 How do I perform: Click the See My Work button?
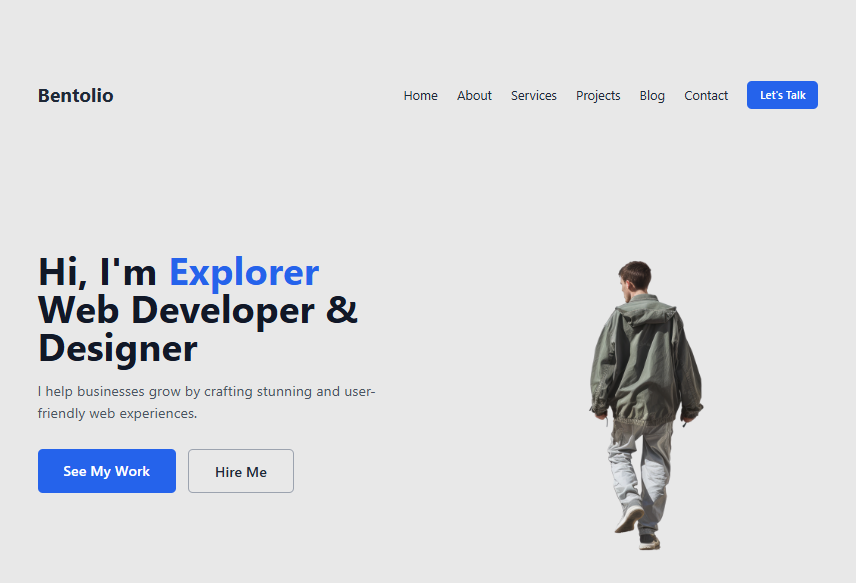click(x=107, y=471)
